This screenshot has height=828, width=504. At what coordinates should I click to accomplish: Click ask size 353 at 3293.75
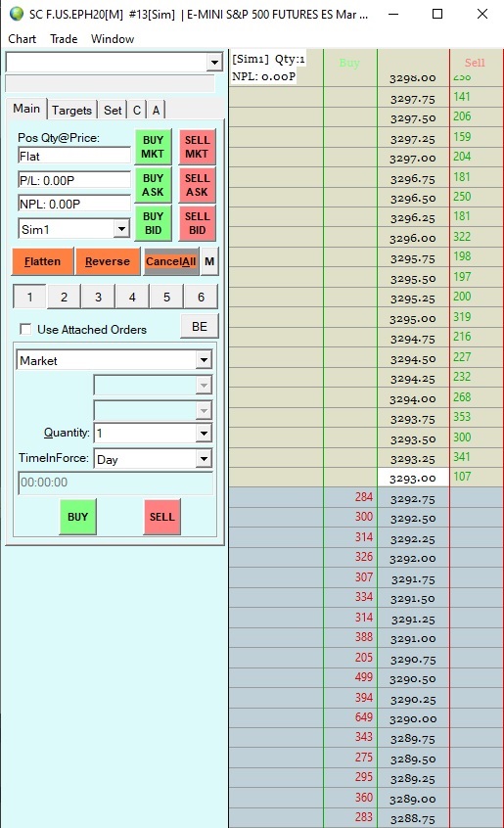click(462, 417)
